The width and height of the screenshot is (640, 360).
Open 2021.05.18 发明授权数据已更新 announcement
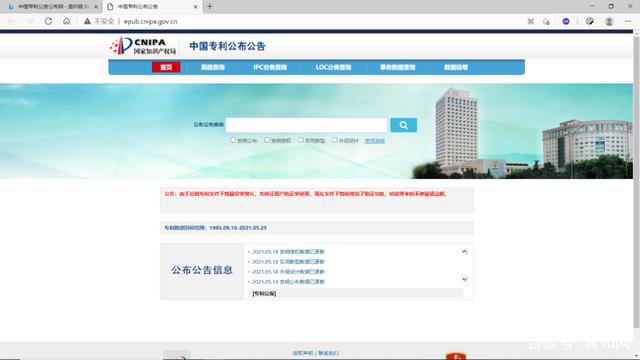point(288,252)
